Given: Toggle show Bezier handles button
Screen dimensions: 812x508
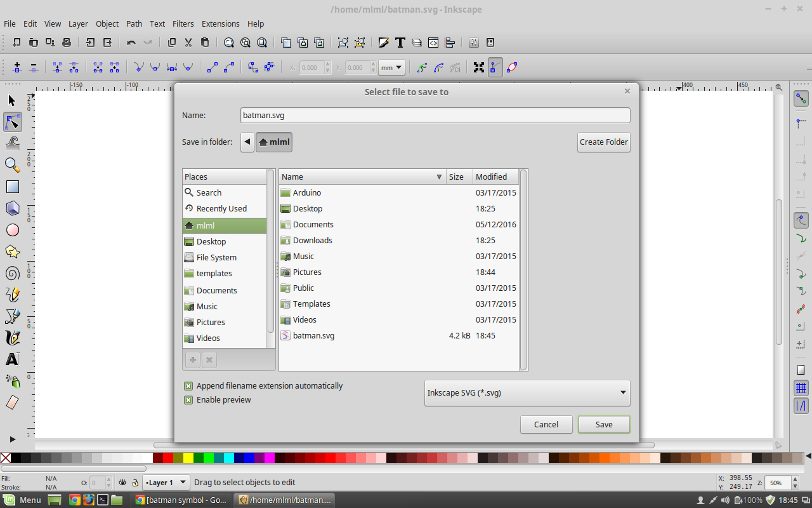Looking at the screenshot, I should [x=495, y=67].
